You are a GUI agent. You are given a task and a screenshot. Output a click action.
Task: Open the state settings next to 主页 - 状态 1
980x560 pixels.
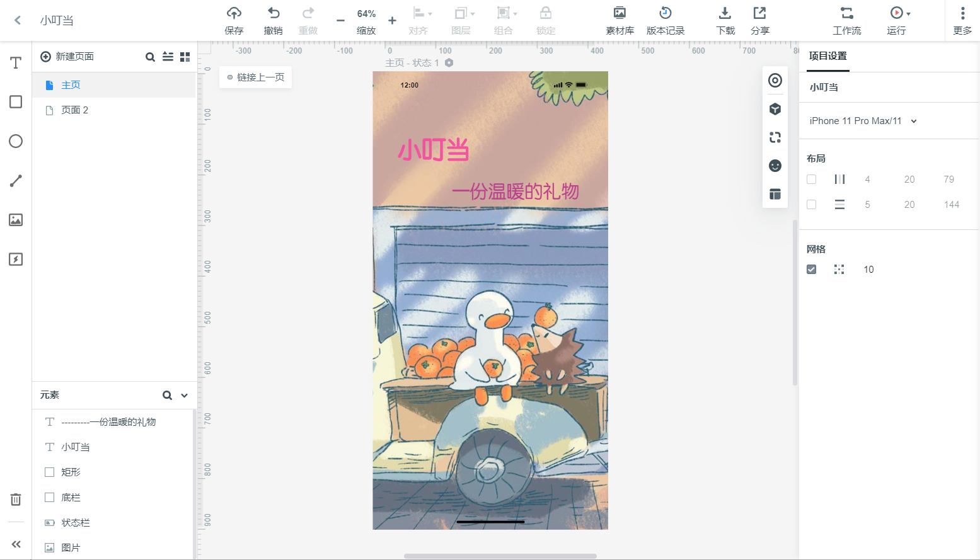[449, 63]
